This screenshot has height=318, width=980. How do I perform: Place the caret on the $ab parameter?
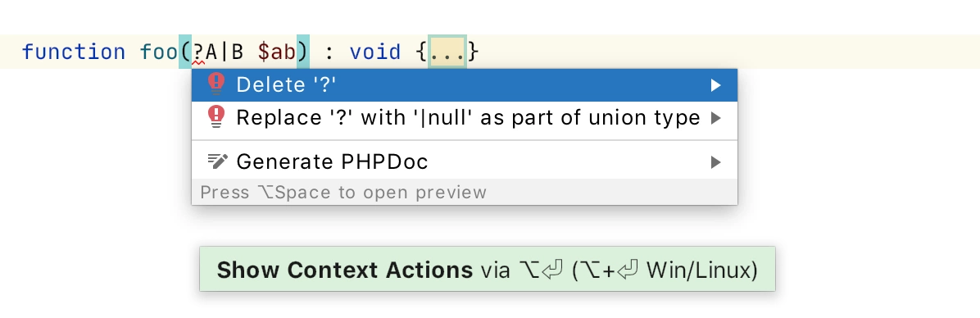point(276,52)
